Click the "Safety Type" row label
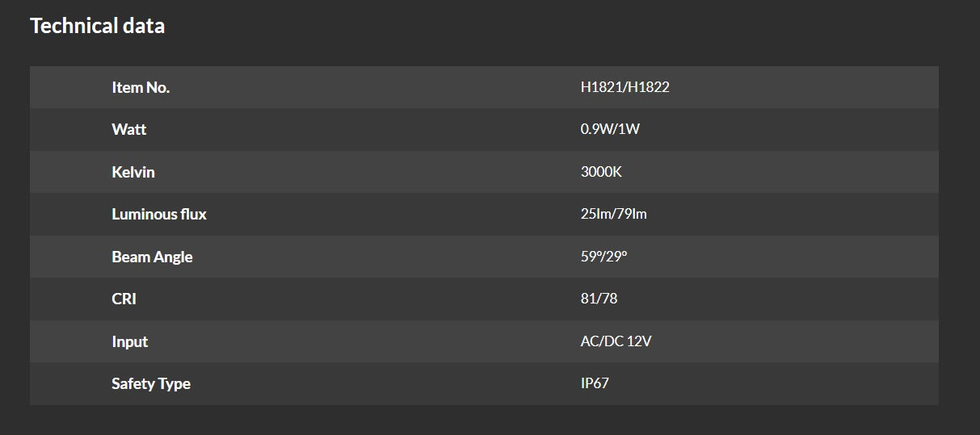 click(x=151, y=383)
